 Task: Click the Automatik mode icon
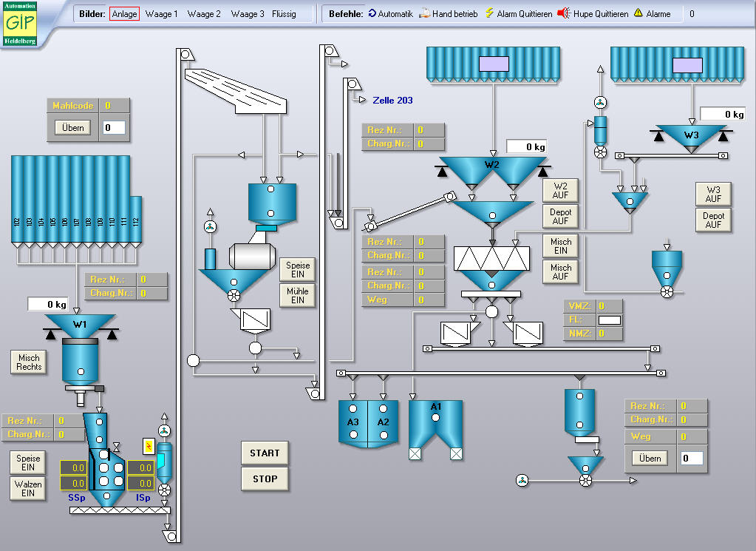(x=372, y=13)
